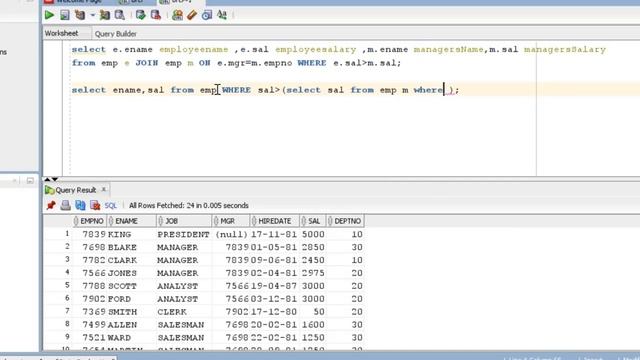The width and height of the screenshot is (640, 360).
Task: Click the SQL link in the Query Result toolbar
Action: pos(110,205)
